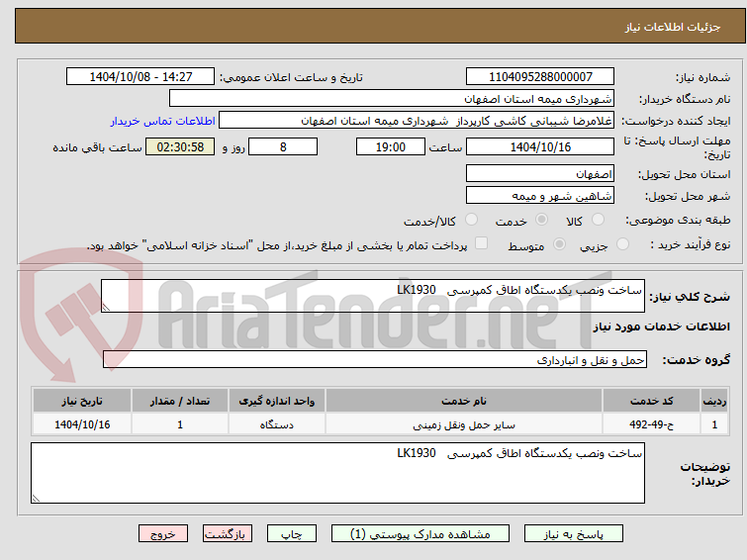747x560 pixels.
Task: Select the متوسط purchase type radio
Action: point(559,244)
